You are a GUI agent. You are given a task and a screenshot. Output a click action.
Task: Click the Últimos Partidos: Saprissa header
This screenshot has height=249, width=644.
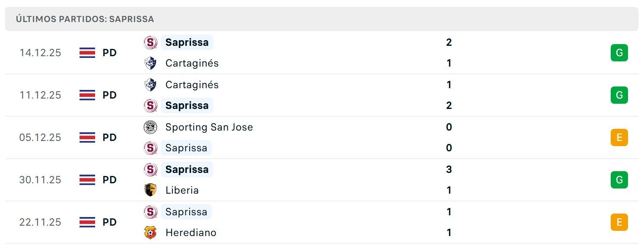pos(85,19)
